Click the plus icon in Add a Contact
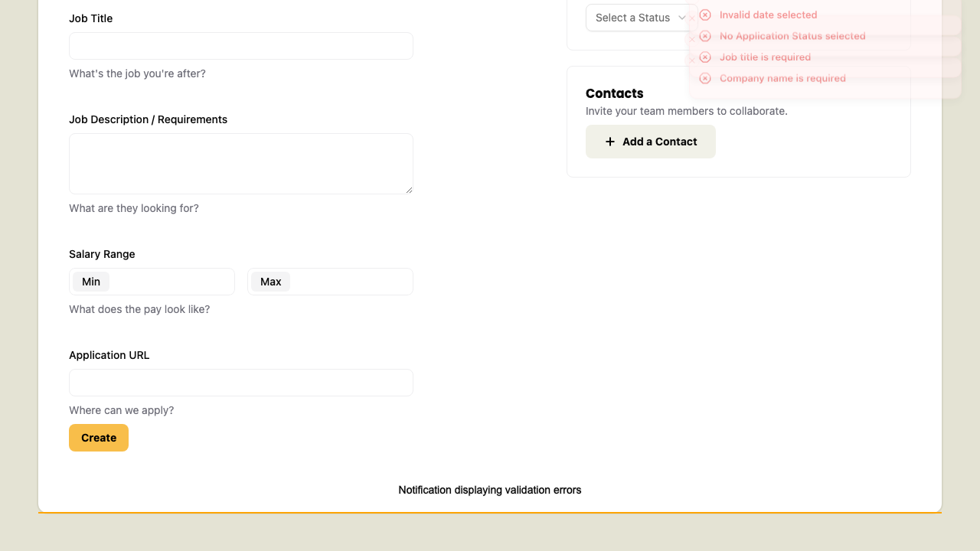This screenshot has height=551, width=980. point(610,142)
